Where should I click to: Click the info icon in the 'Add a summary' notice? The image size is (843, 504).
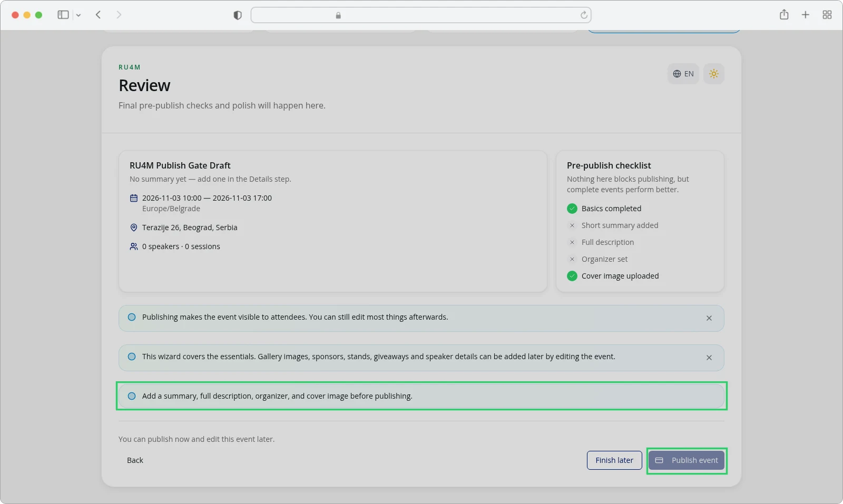[132, 396]
